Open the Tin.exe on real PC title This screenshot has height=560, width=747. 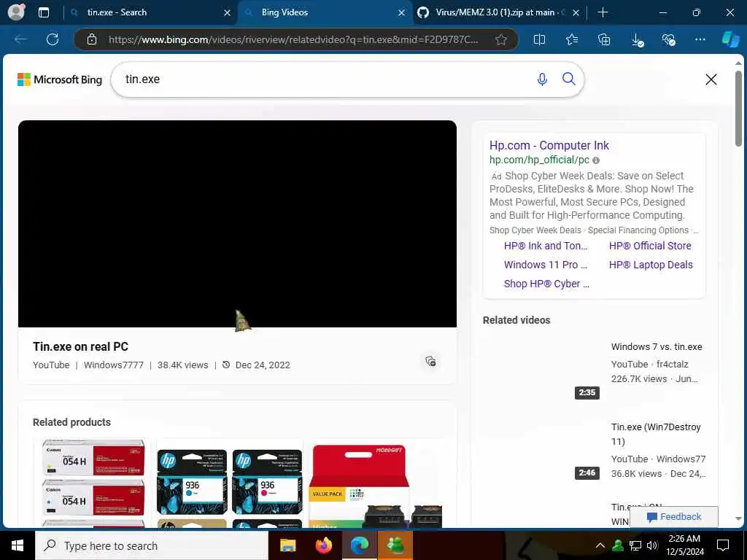point(80,346)
